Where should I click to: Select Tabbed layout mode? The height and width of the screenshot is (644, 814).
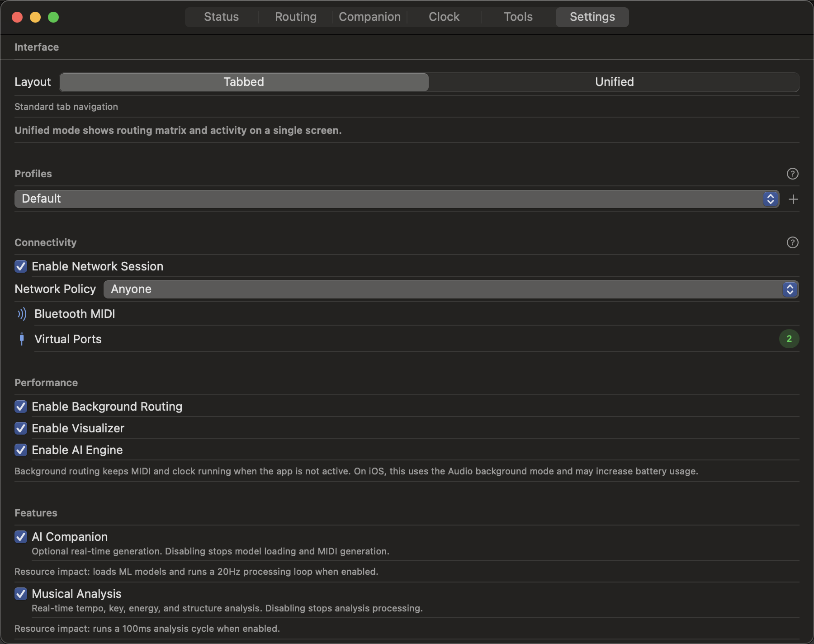(243, 82)
